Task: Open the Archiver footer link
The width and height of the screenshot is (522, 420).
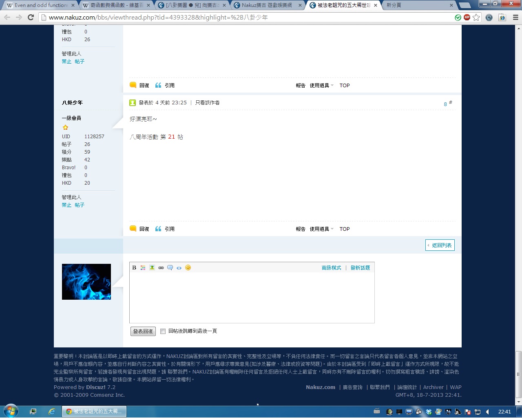Action: 434,387
